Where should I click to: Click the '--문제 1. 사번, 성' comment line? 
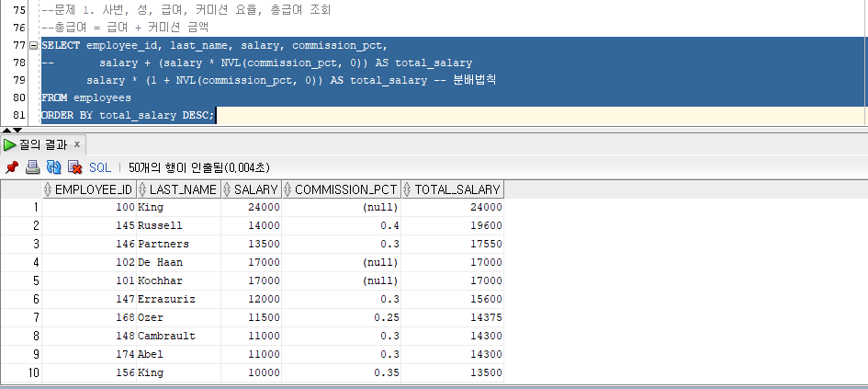tap(186, 10)
